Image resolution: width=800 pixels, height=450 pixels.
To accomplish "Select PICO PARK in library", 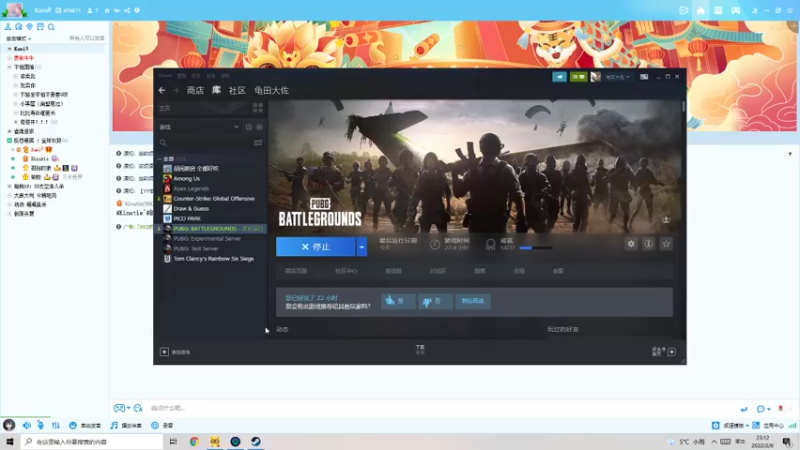I will pos(187,218).
